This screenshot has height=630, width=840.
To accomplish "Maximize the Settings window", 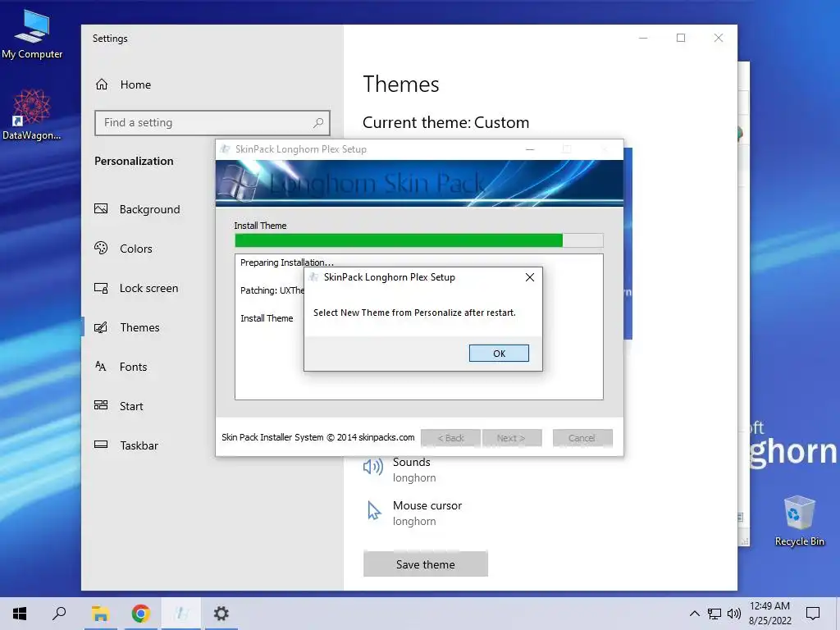I will tap(681, 38).
